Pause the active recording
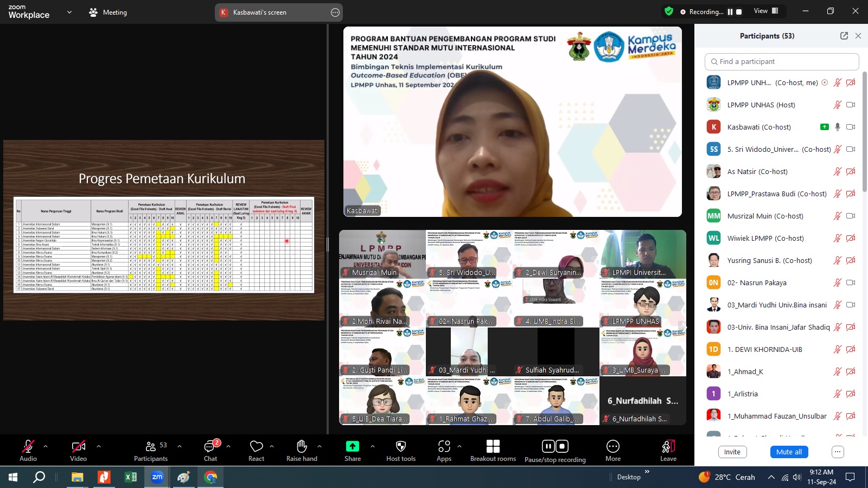 point(548,446)
